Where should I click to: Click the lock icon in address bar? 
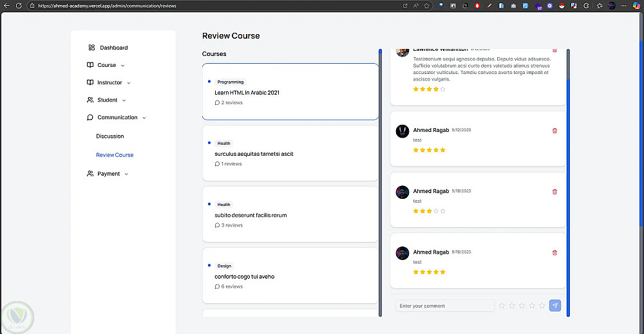tap(32, 6)
